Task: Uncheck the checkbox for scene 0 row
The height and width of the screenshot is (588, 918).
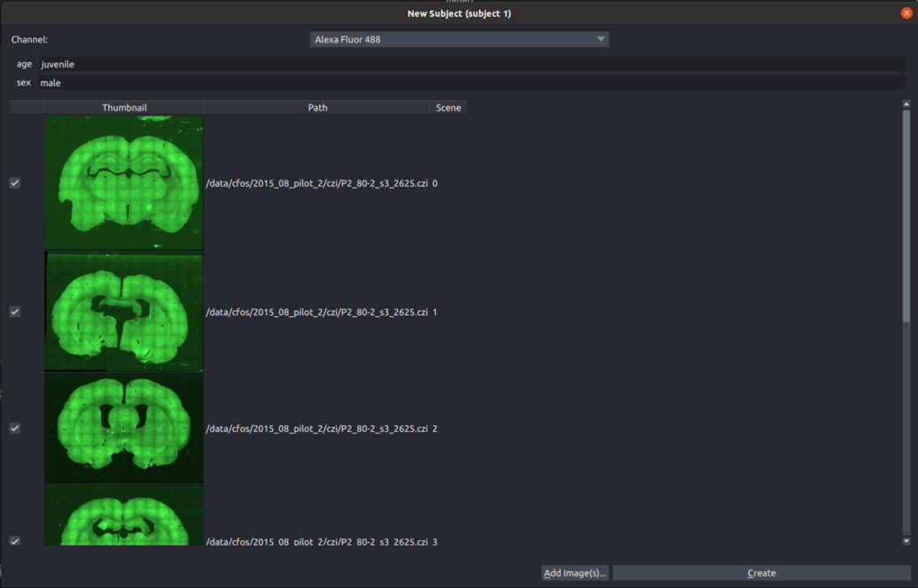Action: (x=15, y=183)
